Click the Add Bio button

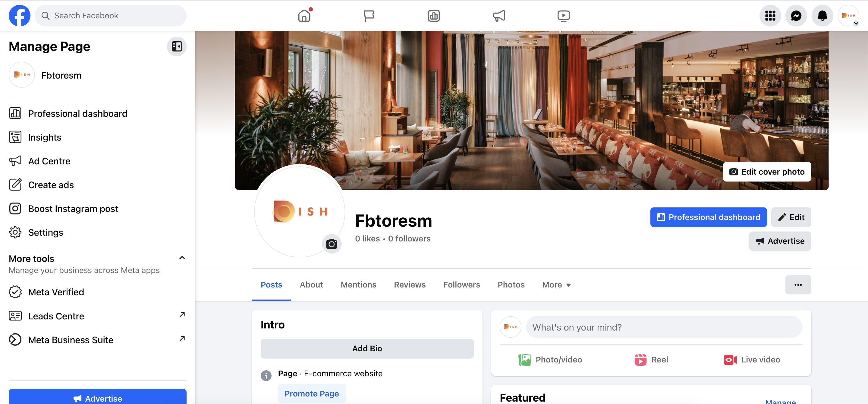coord(367,348)
